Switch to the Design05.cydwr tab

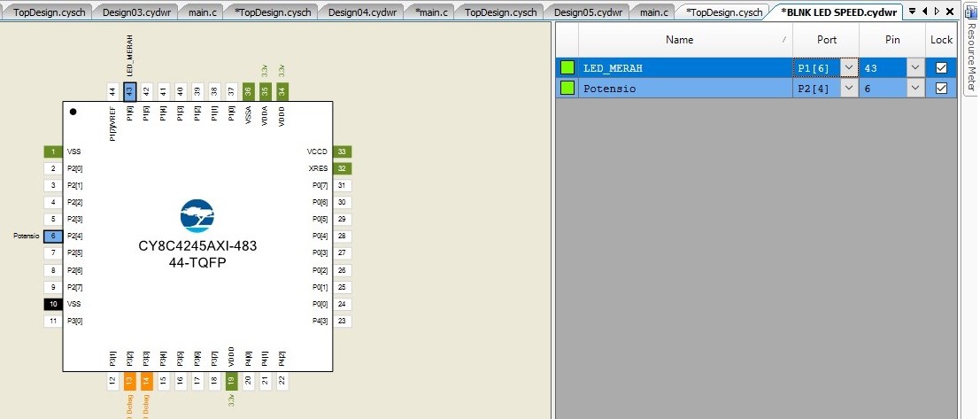[588, 12]
